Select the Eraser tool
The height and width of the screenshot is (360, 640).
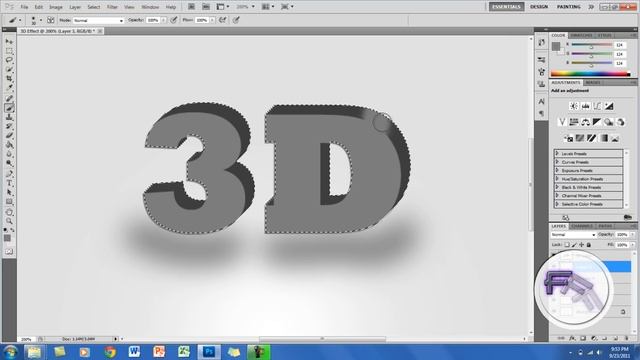coord(9,136)
